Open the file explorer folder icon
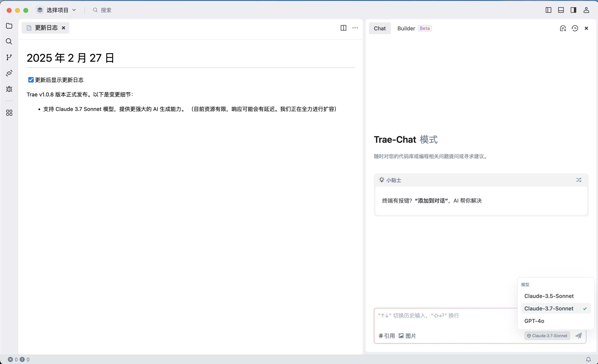Screen dimensions: 598x364 point(9,26)
